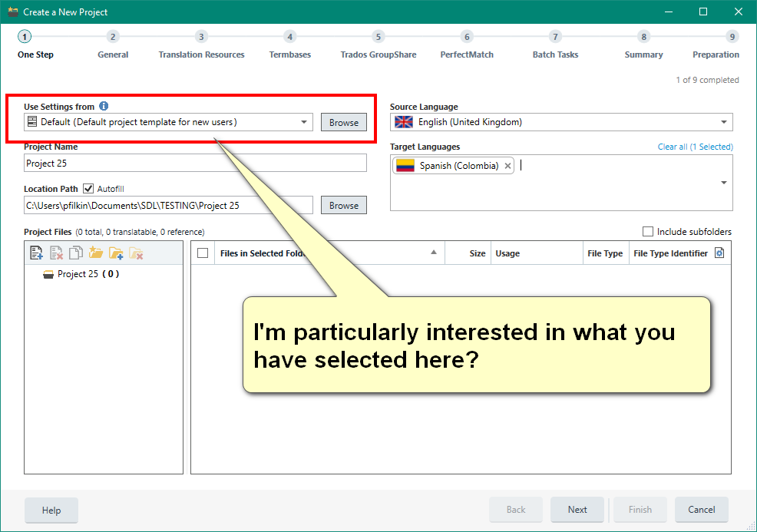
Task: Open the Source Language dropdown
Action: 723,121
